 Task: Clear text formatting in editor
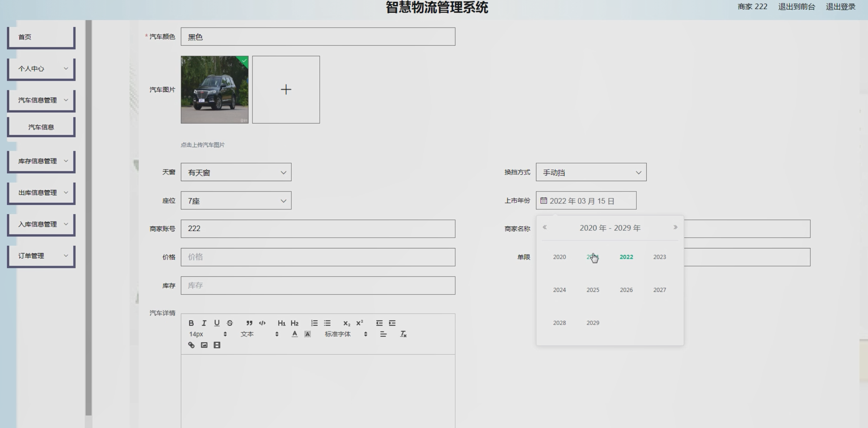(x=403, y=334)
